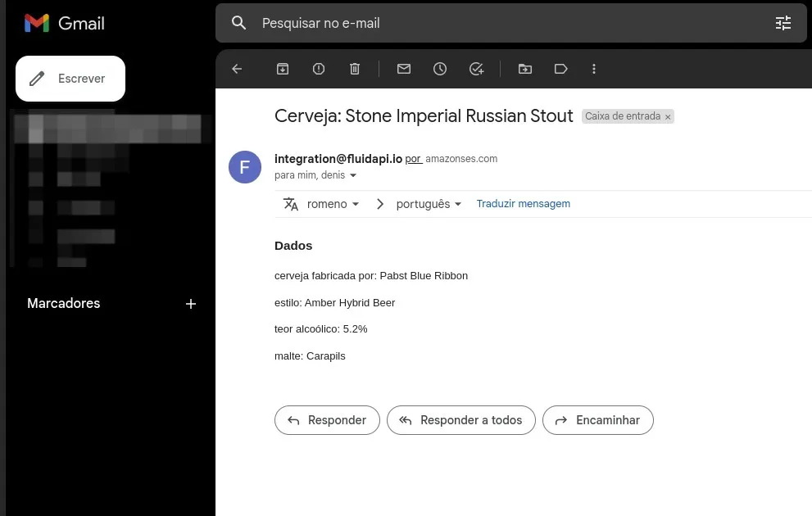Click sender integration@fluidapi.io
Screen dimensions: 812x516
click(338, 159)
